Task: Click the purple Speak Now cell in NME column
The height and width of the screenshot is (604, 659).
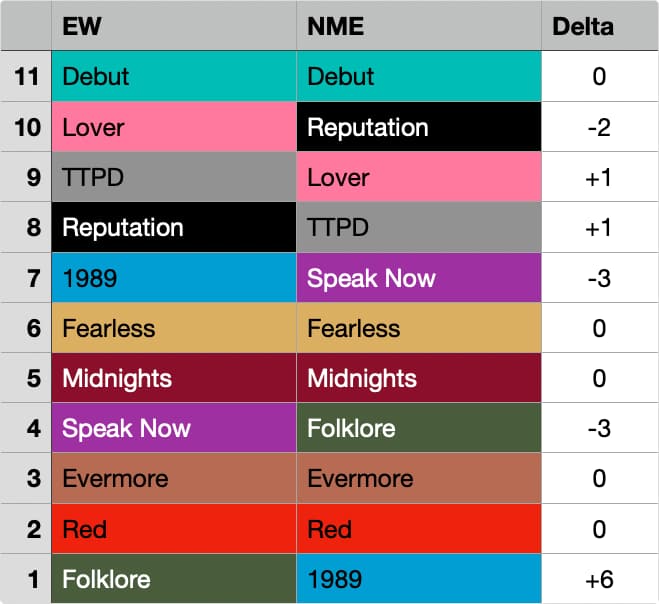Action: tap(418, 277)
